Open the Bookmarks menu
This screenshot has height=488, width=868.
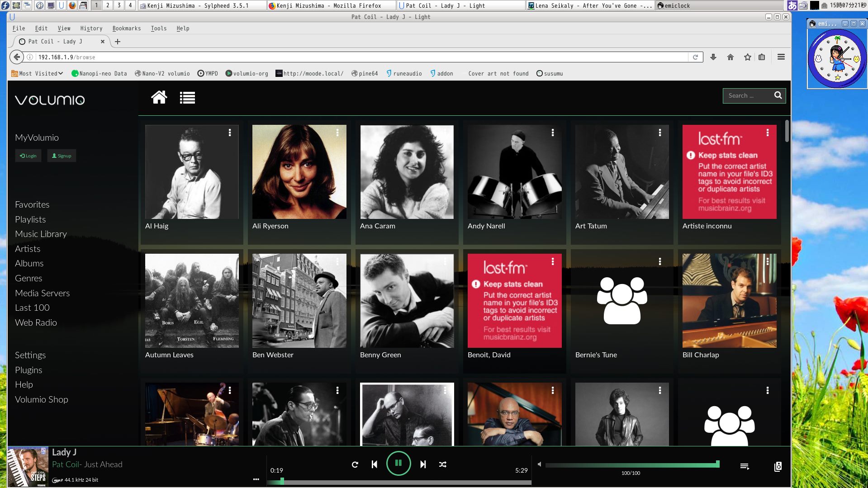coord(126,28)
